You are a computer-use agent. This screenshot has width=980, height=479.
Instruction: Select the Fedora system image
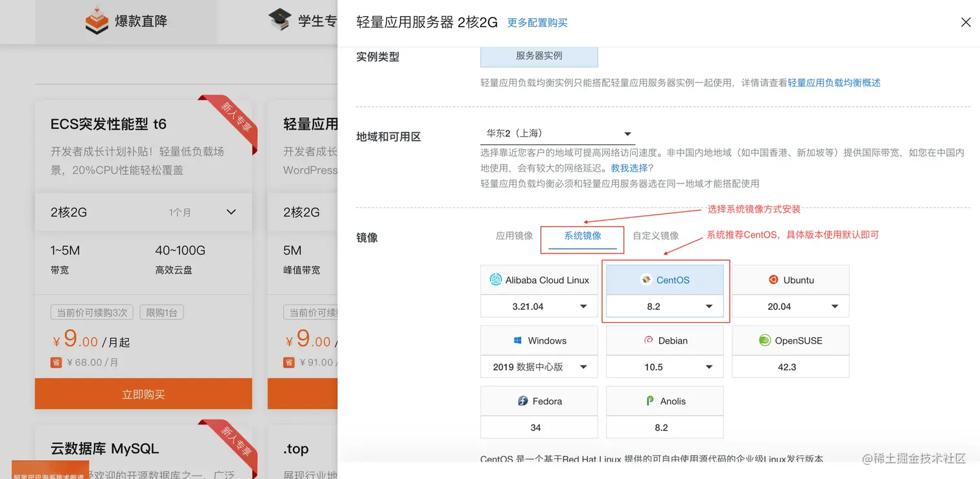pyautogui.click(x=539, y=401)
